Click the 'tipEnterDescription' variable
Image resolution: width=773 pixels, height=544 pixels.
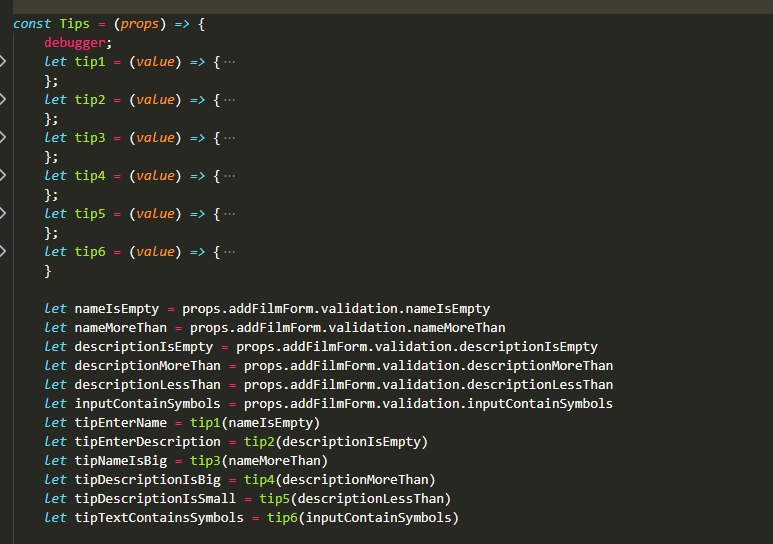(x=147, y=441)
